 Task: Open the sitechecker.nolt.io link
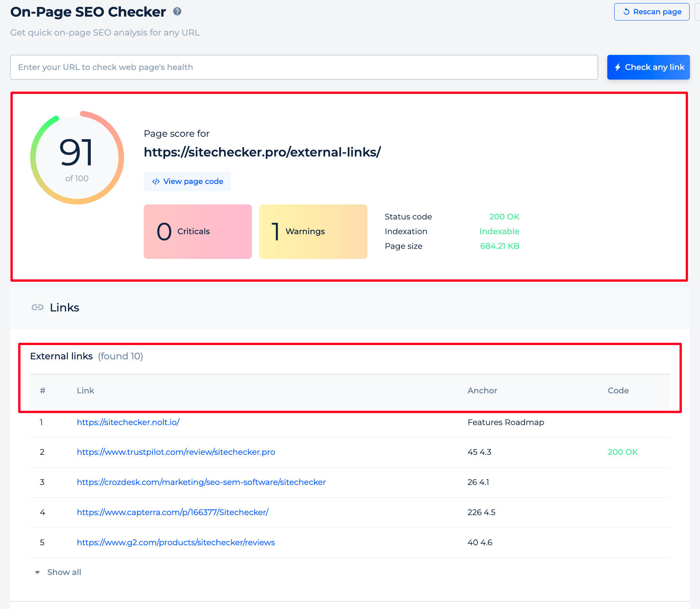coord(128,422)
